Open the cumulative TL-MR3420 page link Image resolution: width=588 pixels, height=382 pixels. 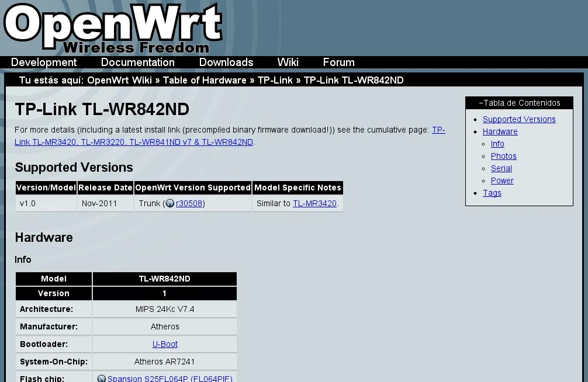[x=134, y=142]
